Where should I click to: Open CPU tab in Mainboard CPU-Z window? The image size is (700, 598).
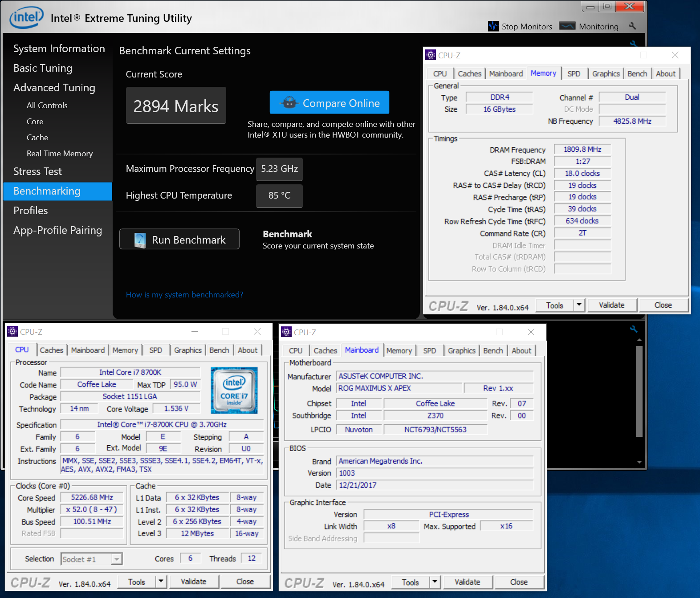(x=295, y=350)
